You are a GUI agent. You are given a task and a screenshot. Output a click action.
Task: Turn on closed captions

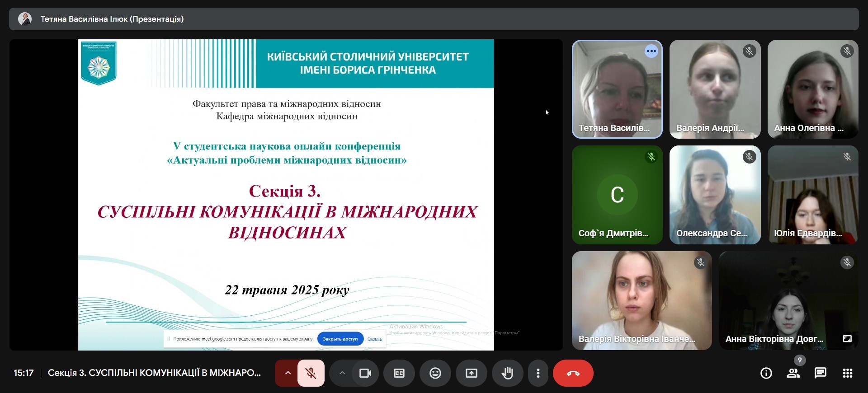tap(399, 373)
